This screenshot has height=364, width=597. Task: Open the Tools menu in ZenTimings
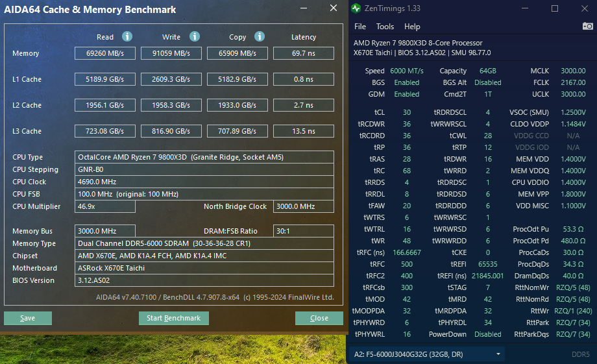point(385,27)
